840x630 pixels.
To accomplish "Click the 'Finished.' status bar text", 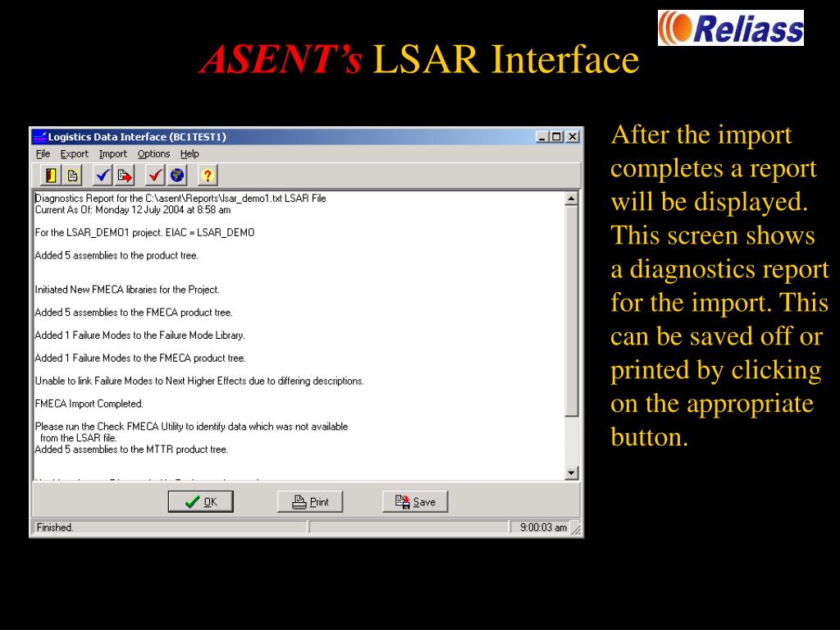I will (55, 527).
